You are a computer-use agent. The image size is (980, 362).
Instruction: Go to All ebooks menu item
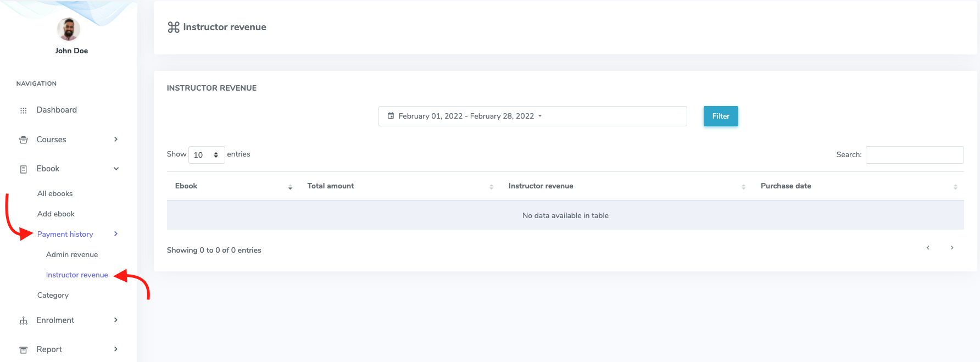pyautogui.click(x=55, y=194)
